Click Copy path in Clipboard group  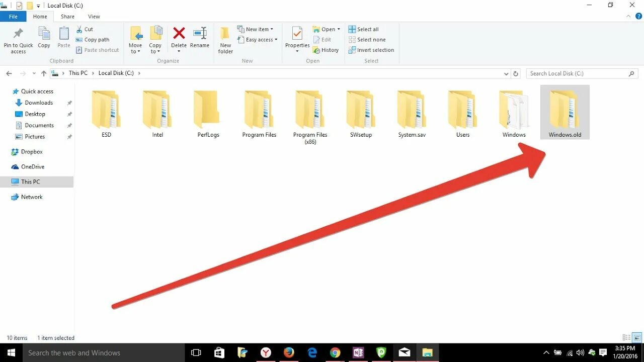coord(93,40)
